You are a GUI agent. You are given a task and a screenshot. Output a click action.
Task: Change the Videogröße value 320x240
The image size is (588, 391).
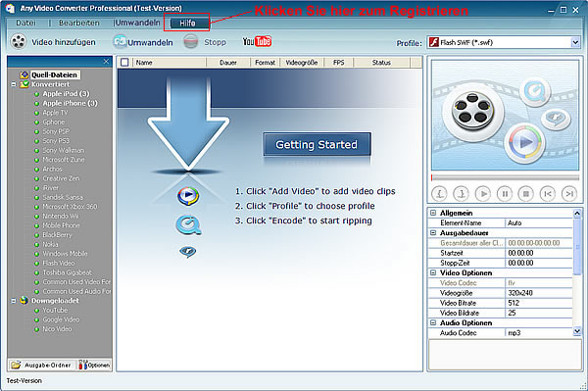pyautogui.click(x=539, y=293)
